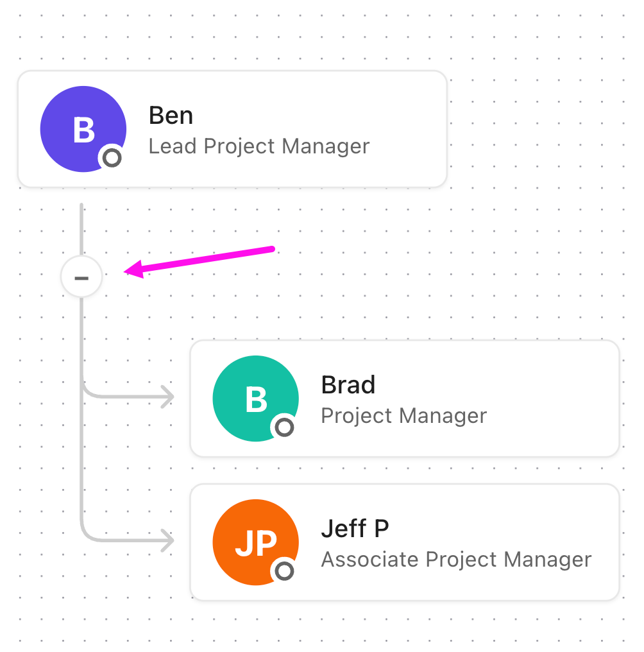Image resolution: width=644 pixels, height=652 pixels.
Task: Click the pink annotation arrow
Action: click(199, 262)
